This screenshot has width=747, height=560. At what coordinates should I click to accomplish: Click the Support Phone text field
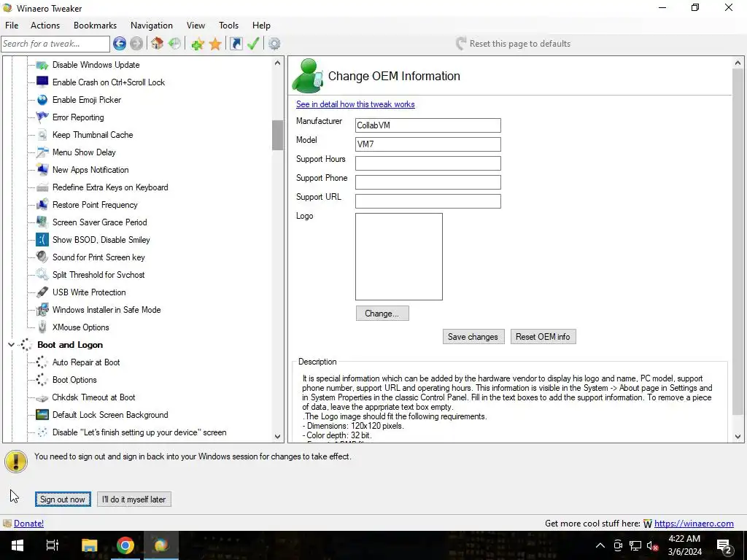click(427, 182)
